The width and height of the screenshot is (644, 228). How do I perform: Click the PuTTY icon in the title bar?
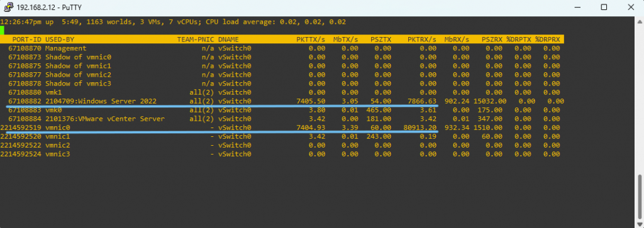(8, 7)
